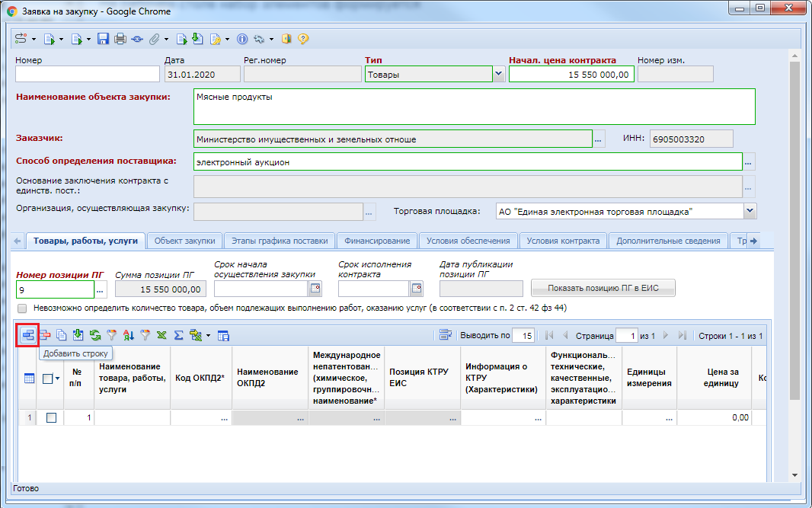Screen dimensions: 812x508
Task: Click the funnel icon next to the refresh icon
Action: pos(112,336)
